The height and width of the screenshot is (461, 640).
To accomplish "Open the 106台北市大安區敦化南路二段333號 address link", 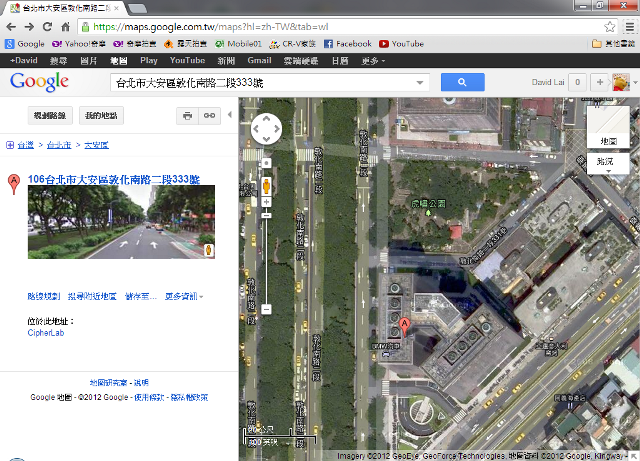I will [x=114, y=179].
